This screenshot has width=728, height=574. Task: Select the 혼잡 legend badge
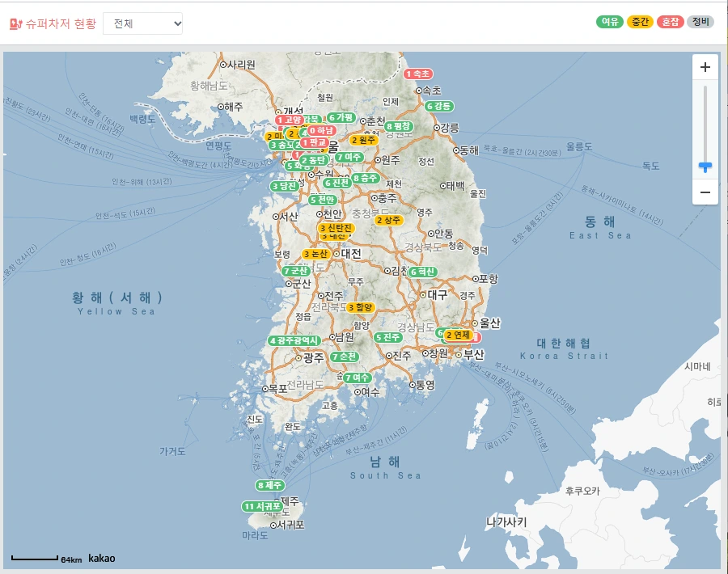pyautogui.click(x=670, y=22)
